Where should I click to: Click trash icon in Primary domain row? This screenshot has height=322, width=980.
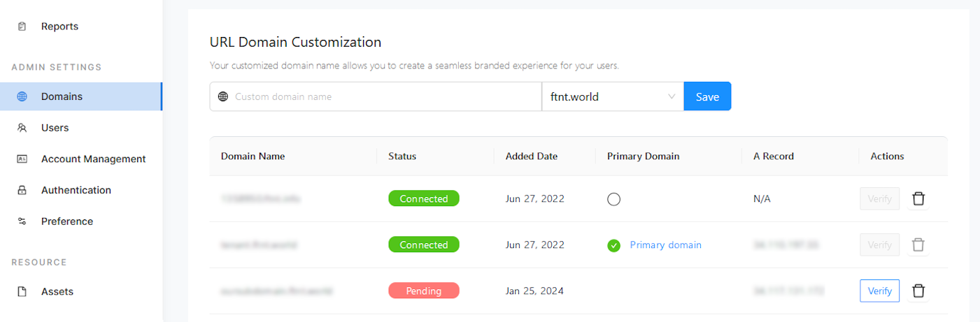pos(918,245)
